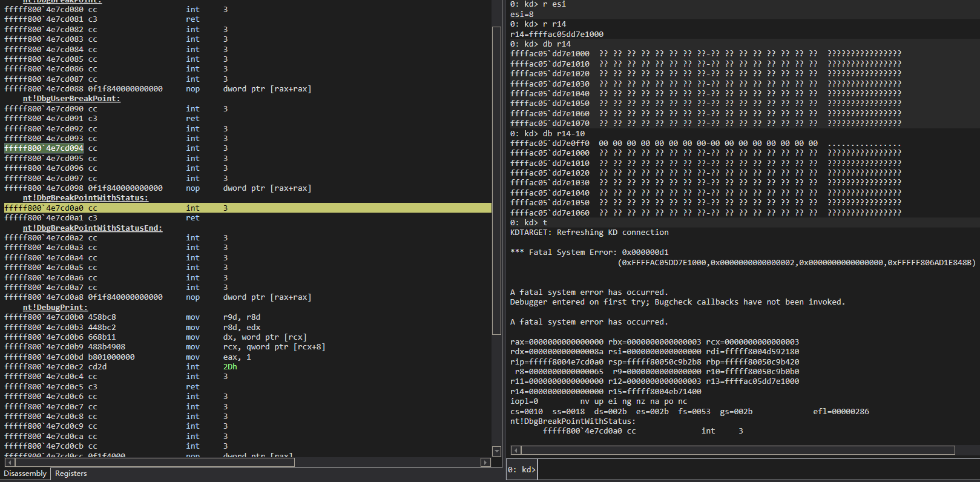Click the efl=00000286 value
Screen dimensions: 980x482
pos(841,412)
